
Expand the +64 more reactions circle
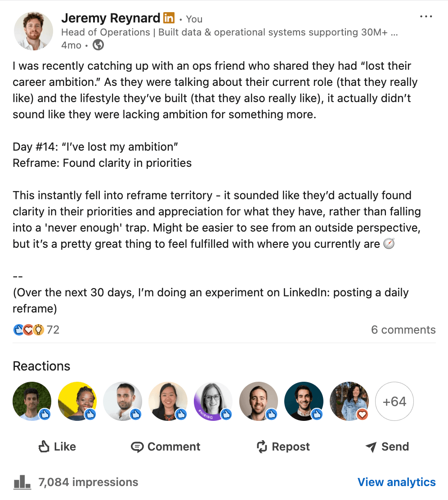pos(394,401)
